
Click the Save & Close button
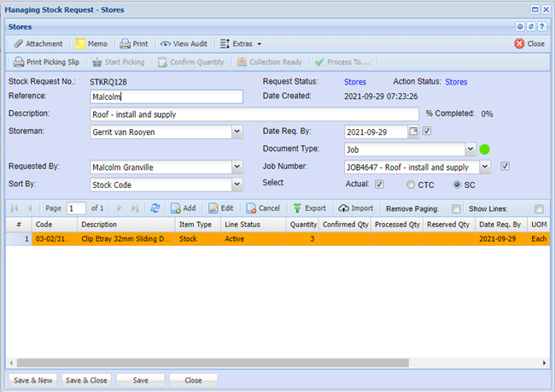coord(86,380)
